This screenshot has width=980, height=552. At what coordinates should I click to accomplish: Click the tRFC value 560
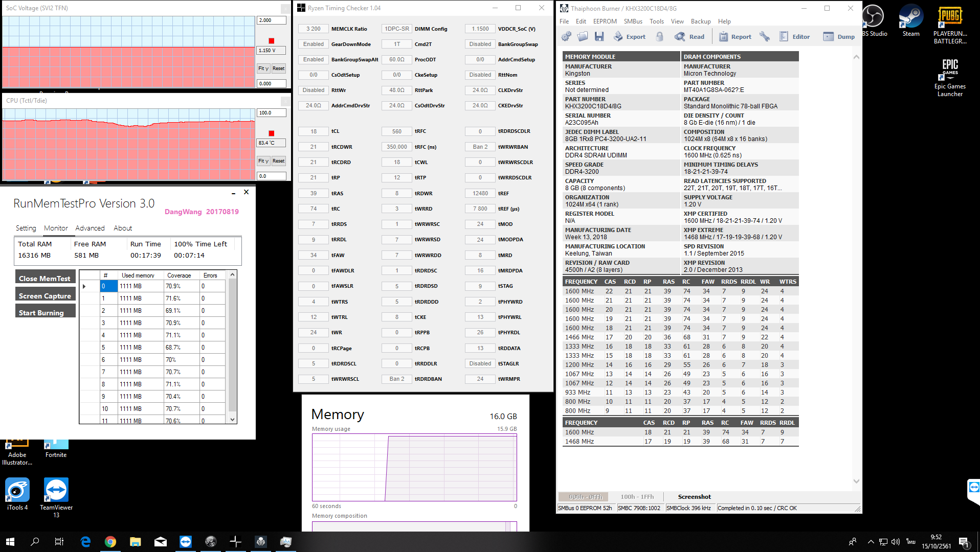(x=397, y=131)
